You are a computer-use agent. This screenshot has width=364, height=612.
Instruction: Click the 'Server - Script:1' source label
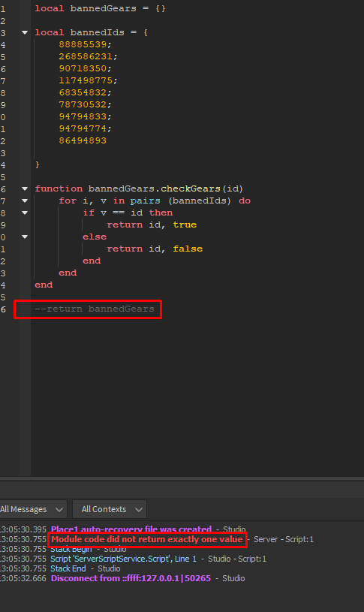284,539
